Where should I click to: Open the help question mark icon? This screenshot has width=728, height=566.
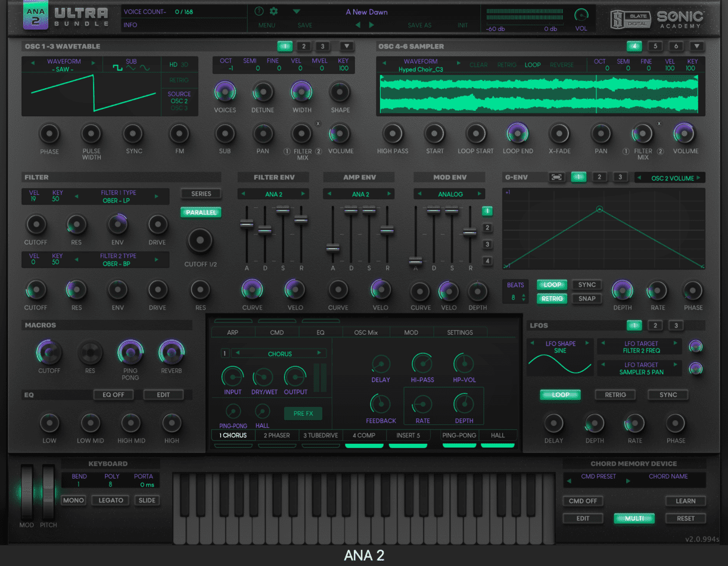259,11
